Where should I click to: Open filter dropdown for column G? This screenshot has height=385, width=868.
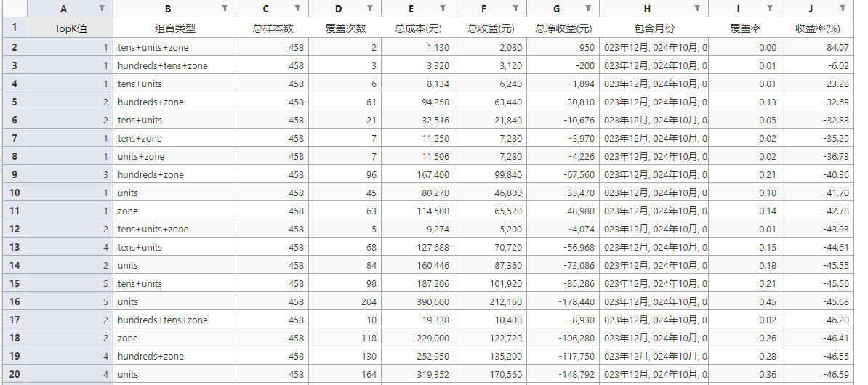coord(588,8)
